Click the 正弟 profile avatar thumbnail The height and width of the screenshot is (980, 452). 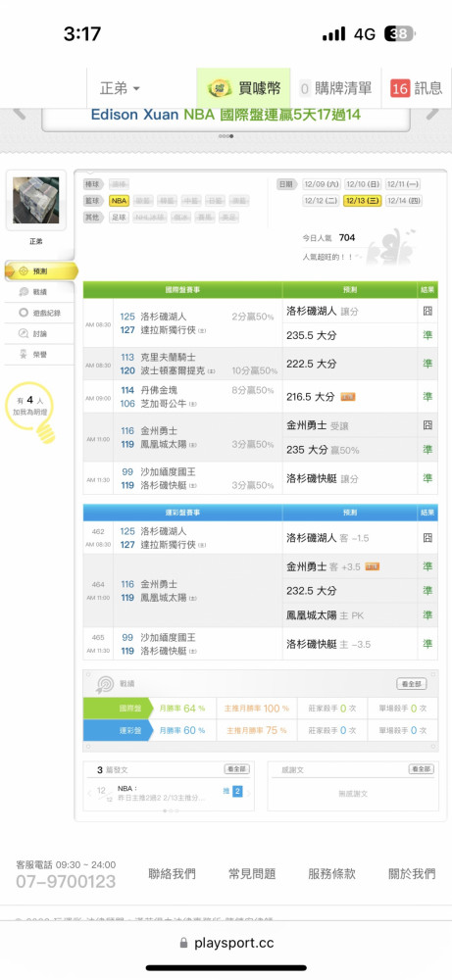point(35,200)
